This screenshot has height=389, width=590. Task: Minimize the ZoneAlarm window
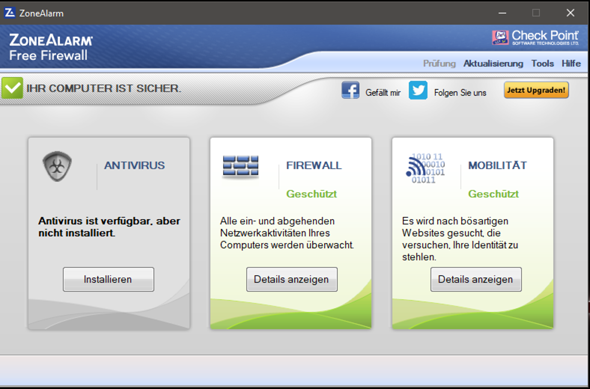coord(502,13)
